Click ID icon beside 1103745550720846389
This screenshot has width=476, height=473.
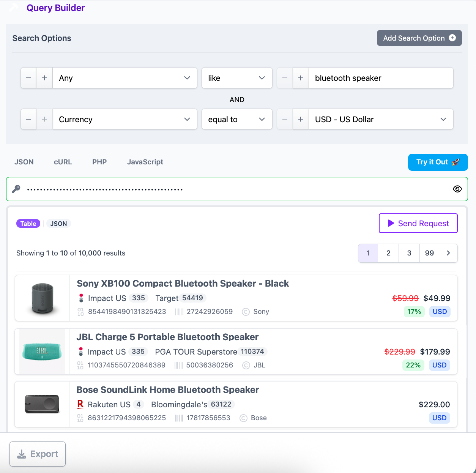point(80,365)
